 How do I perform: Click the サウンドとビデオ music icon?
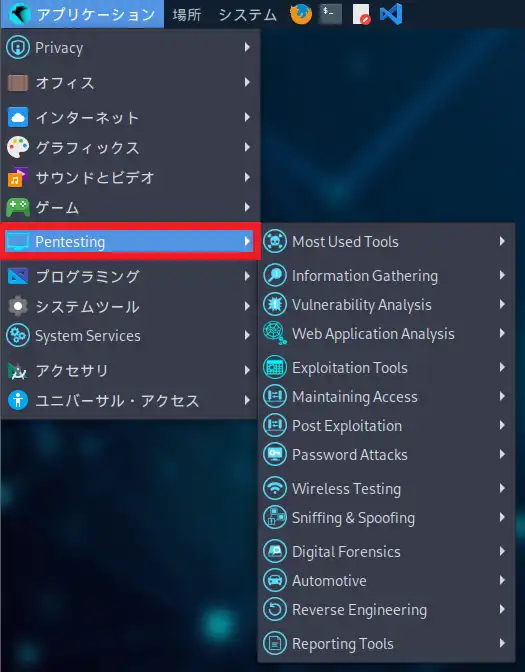pyautogui.click(x=18, y=177)
